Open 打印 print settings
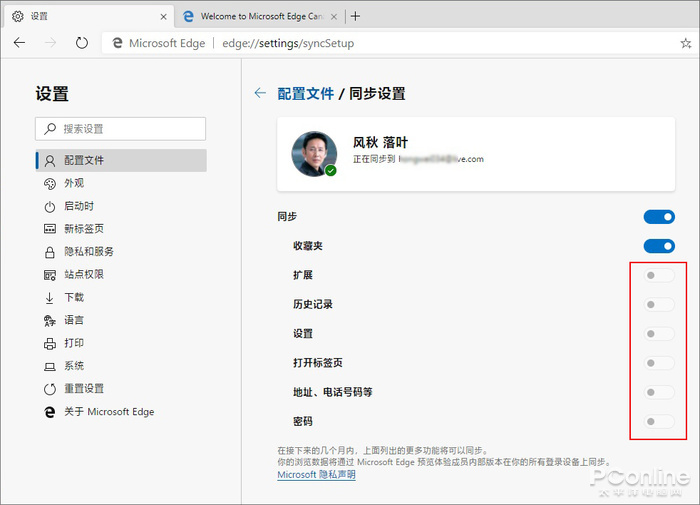This screenshot has height=505, width=700. [x=74, y=343]
